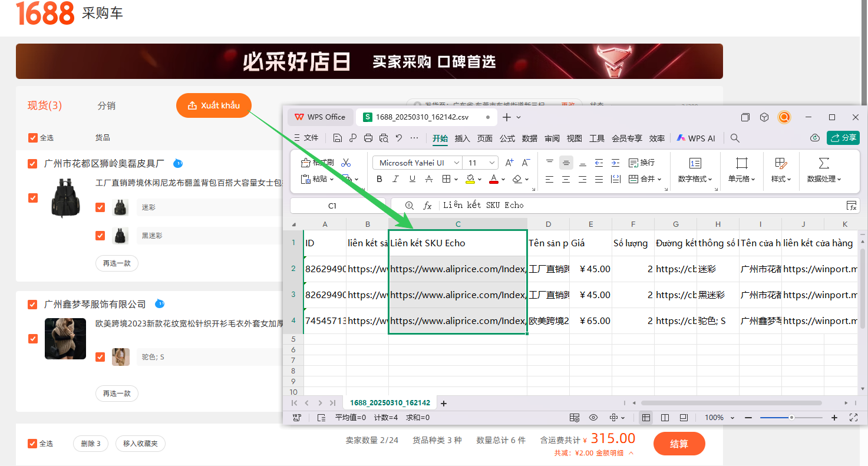Image resolution: width=868 pixels, height=466 pixels.
Task: Click the cloud sync icon near Share
Action: tap(815, 138)
